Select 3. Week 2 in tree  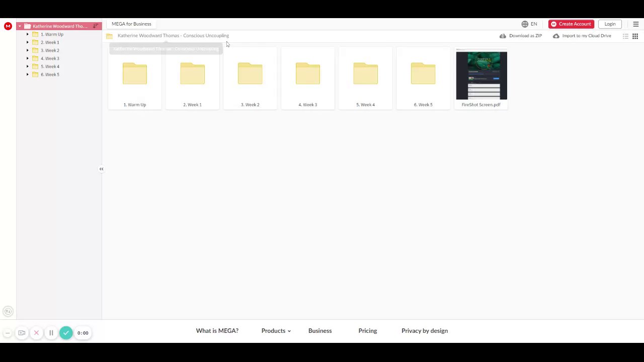click(50, 50)
